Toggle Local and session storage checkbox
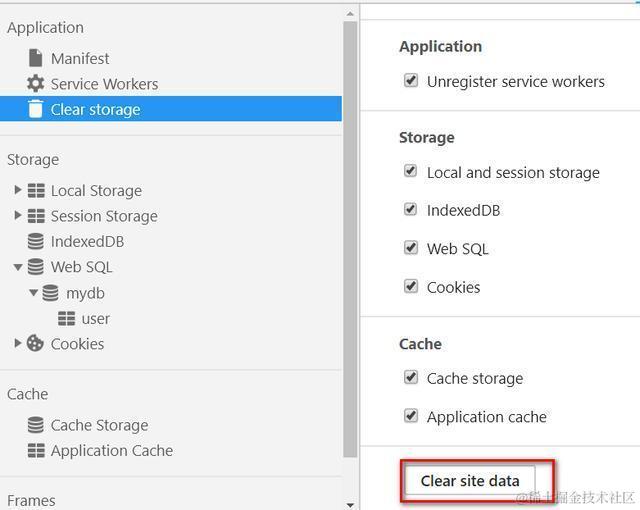Screen dimensions: 640x510 (x=411, y=171)
